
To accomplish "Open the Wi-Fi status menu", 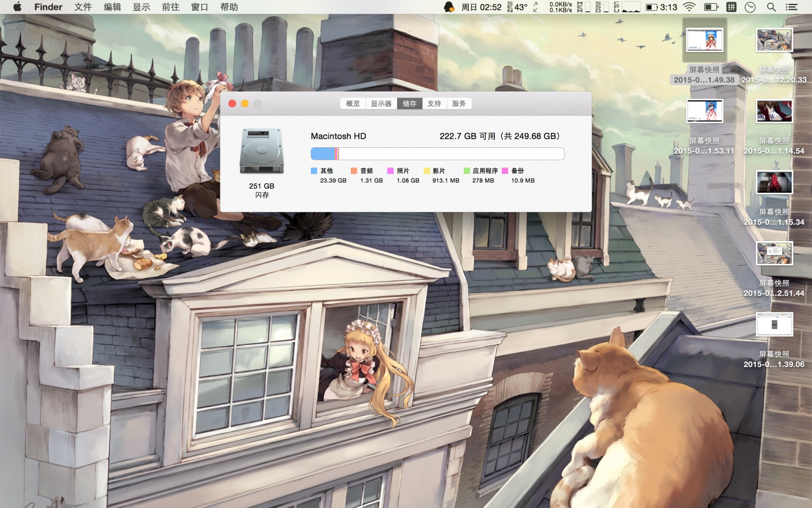I will [689, 7].
